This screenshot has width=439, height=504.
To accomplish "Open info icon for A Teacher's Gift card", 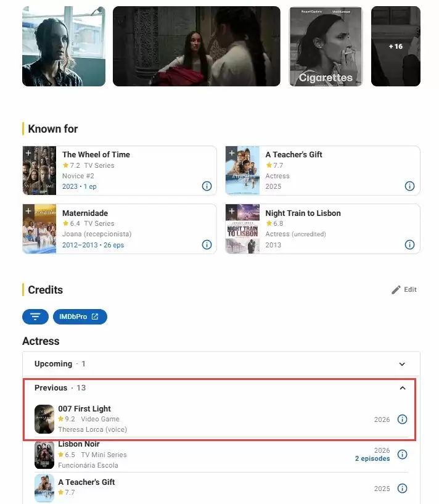I will click(409, 186).
